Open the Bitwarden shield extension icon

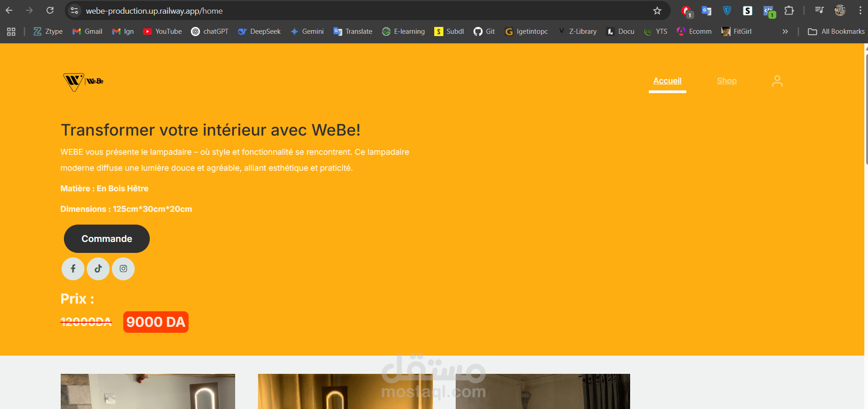pos(727,10)
